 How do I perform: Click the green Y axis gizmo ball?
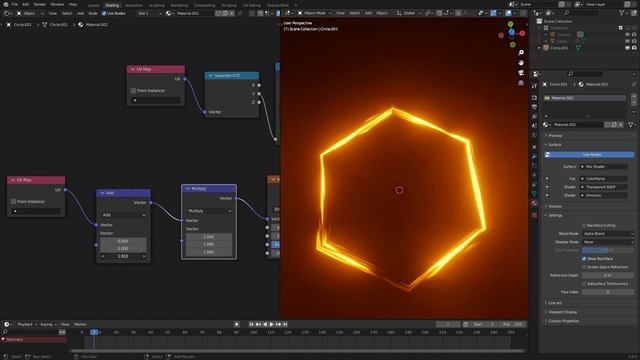[510, 24]
